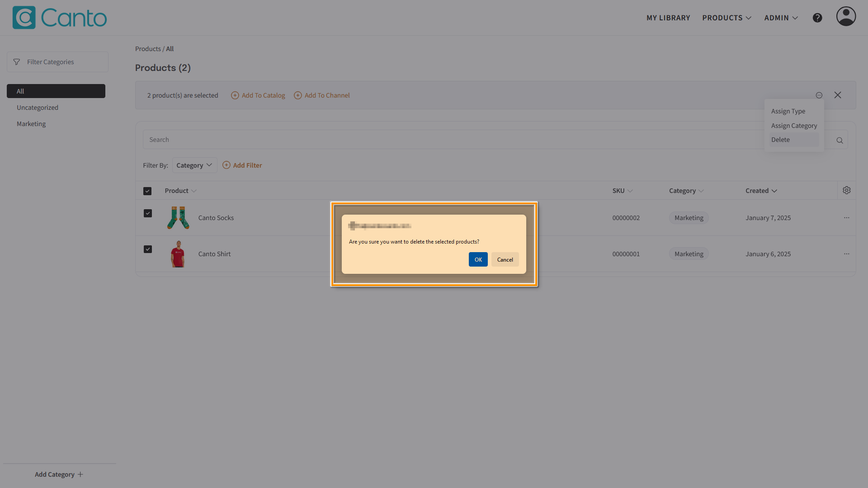The image size is (868, 488).
Task: Click the Canto logo
Action: click(x=60, y=18)
